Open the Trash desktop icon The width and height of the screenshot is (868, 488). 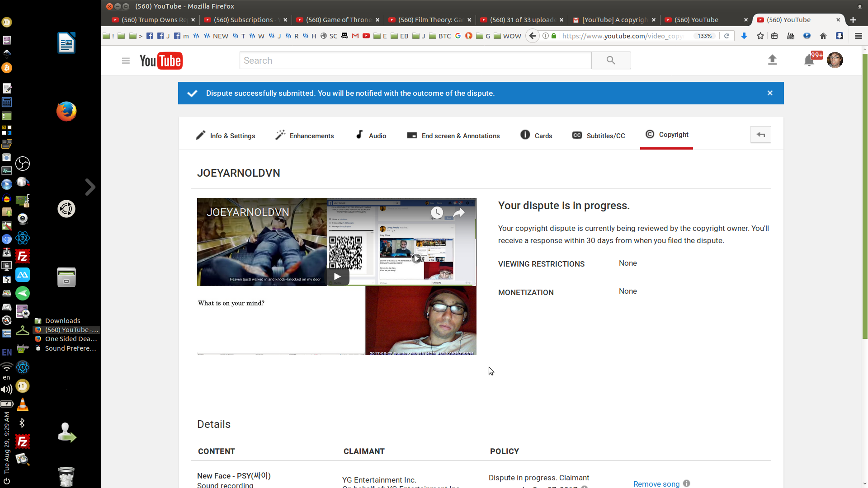coord(66,476)
